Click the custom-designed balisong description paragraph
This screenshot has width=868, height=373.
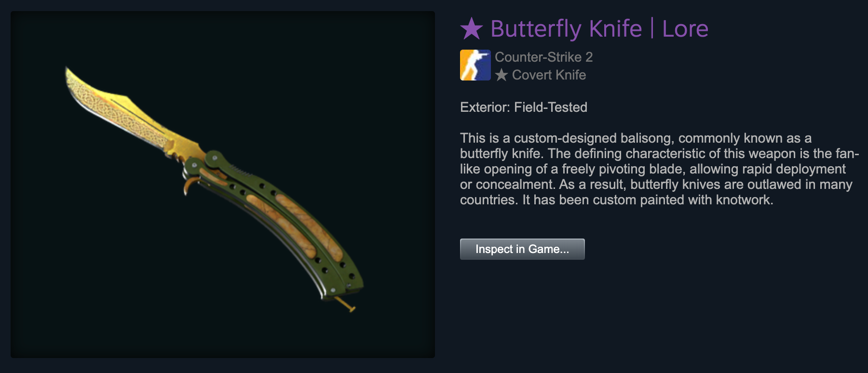coord(659,169)
